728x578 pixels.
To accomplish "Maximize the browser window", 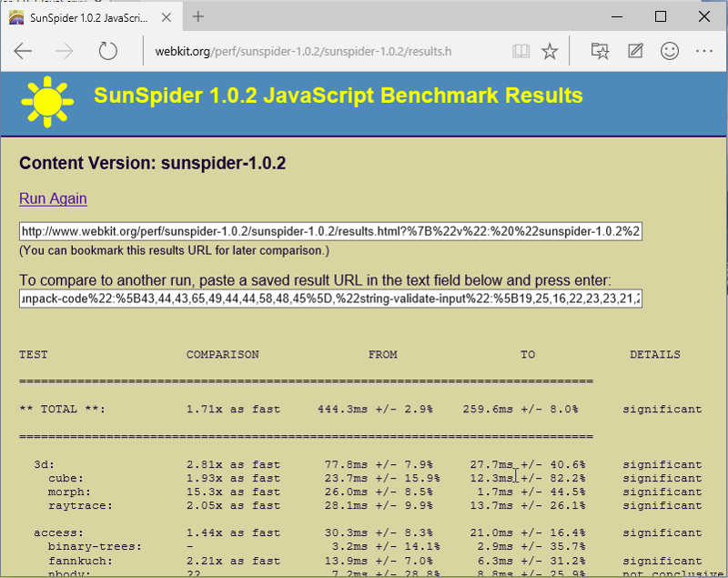I will 661,16.
